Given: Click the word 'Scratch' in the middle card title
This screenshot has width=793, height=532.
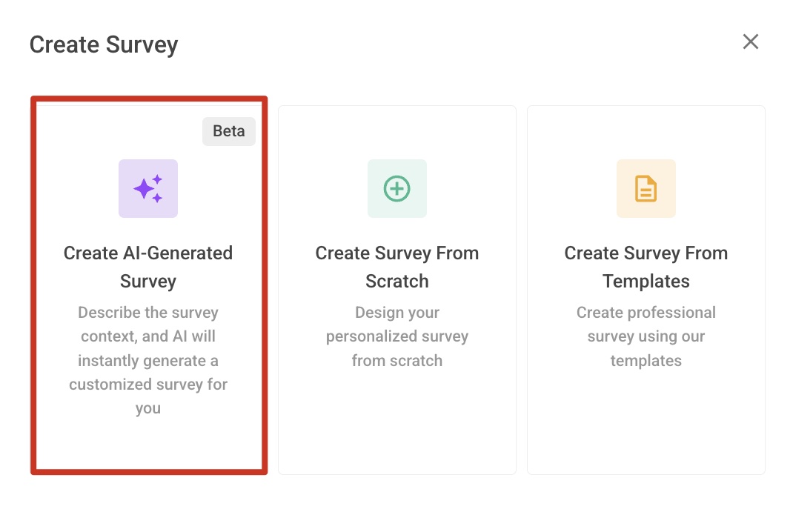Looking at the screenshot, I should (397, 281).
